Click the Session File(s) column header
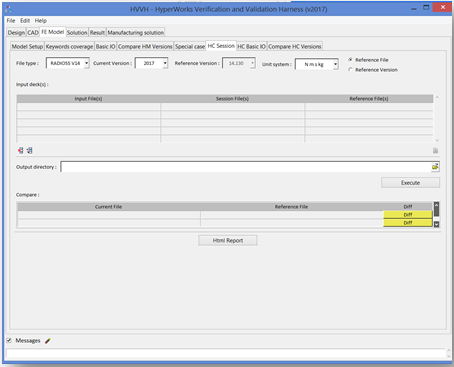Viewport: 454px width, 367px height. tap(232, 99)
